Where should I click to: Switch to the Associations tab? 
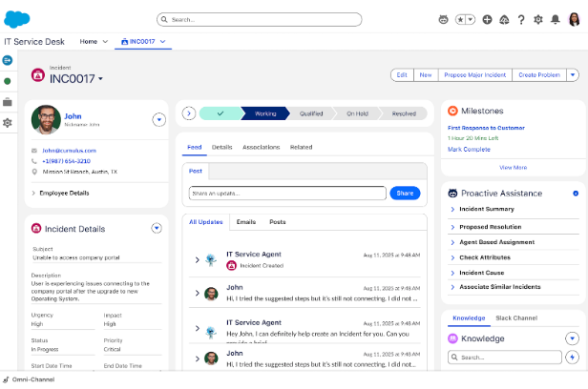pos(261,147)
